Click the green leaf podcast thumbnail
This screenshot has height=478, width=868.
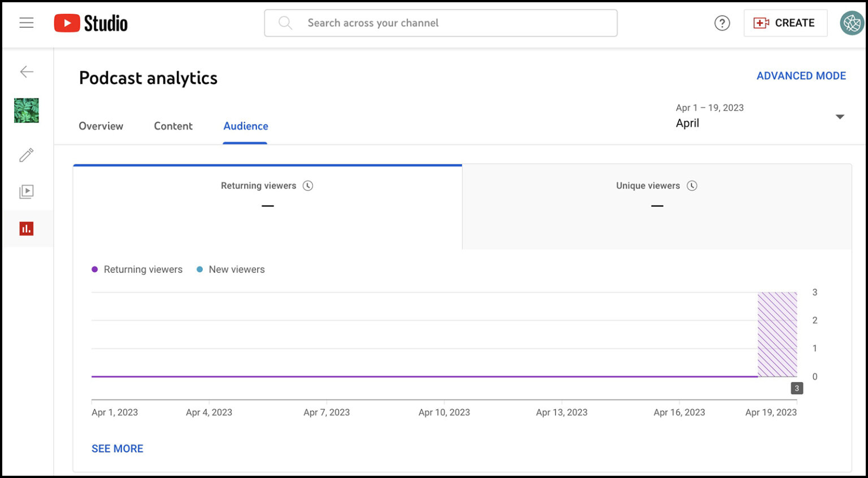(27, 110)
